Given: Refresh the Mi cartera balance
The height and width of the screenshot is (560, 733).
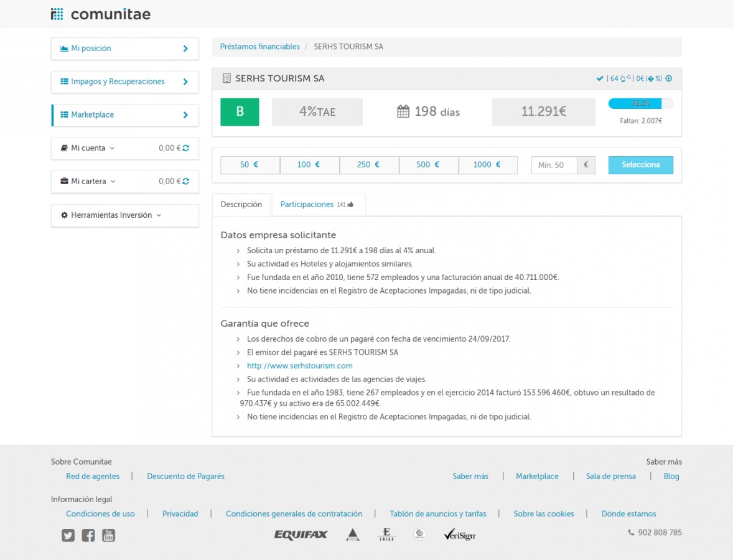Looking at the screenshot, I should coord(186,182).
